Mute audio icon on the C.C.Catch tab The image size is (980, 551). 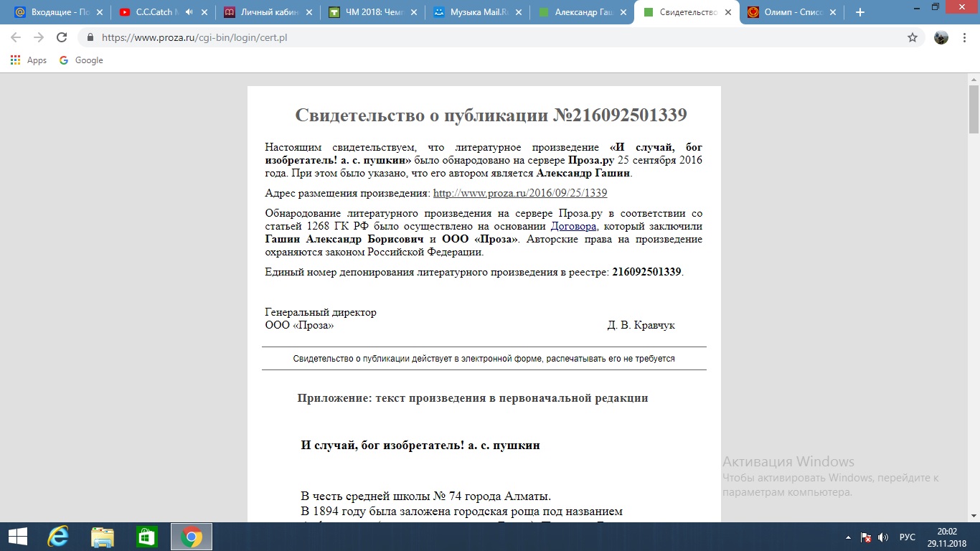(189, 12)
